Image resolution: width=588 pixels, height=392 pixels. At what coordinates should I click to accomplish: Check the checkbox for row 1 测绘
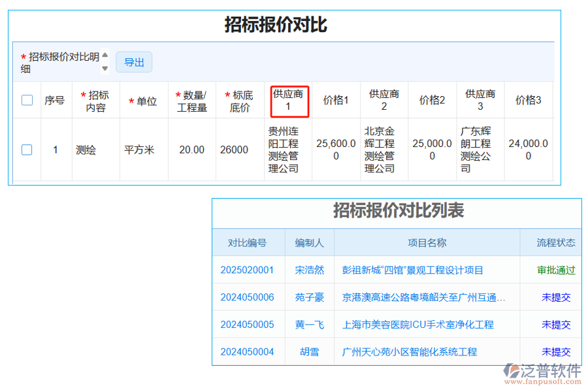pos(26,150)
